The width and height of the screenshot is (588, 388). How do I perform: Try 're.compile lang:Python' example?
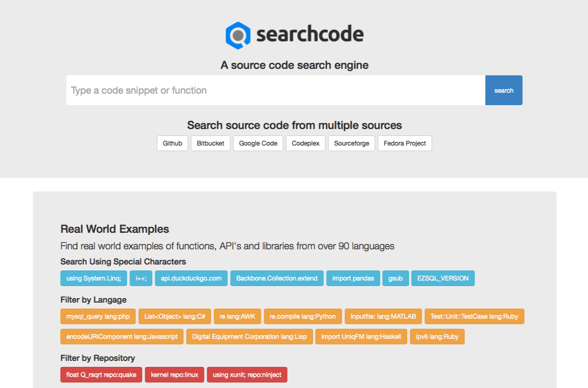[x=303, y=316]
